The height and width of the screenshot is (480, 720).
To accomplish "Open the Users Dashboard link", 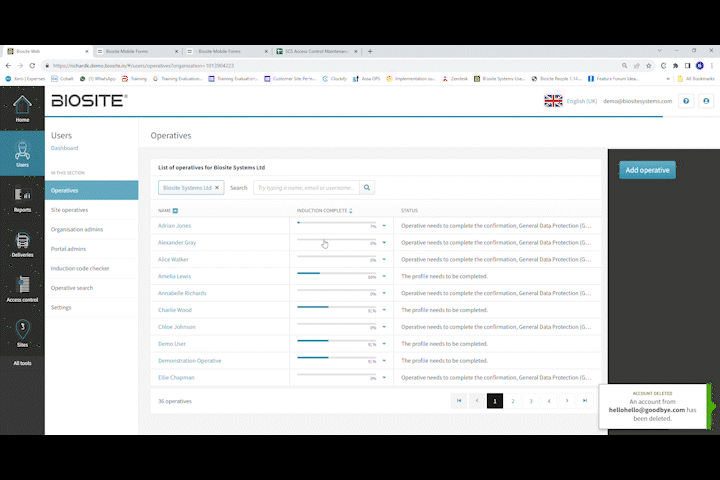I will (64, 148).
